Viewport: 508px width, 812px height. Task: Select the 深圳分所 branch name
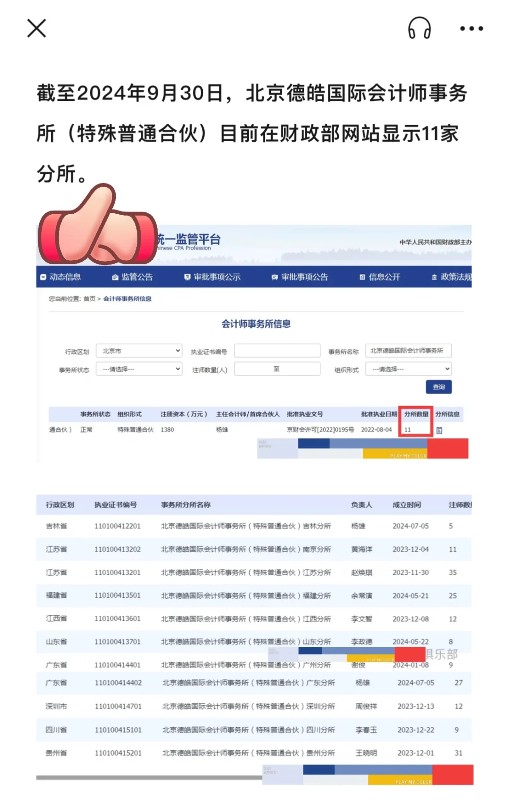coord(249,706)
